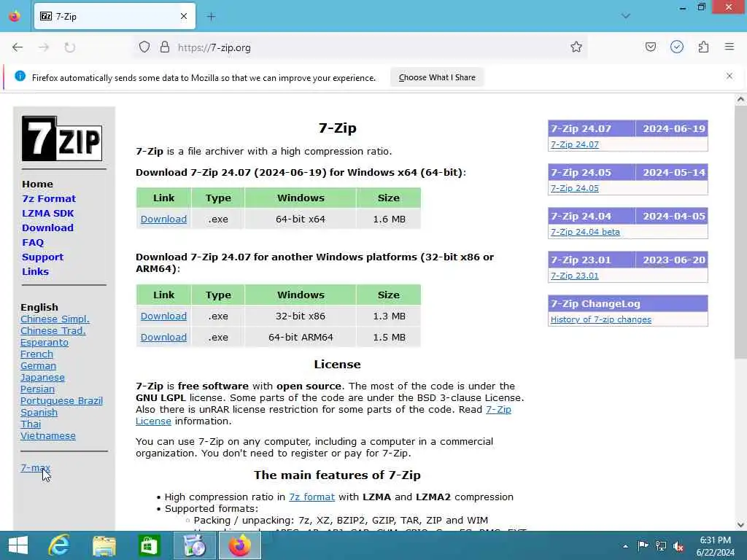The width and height of the screenshot is (747, 560).
Task: Open History of 7-zip changes link
Action: (x=601, y=319)
